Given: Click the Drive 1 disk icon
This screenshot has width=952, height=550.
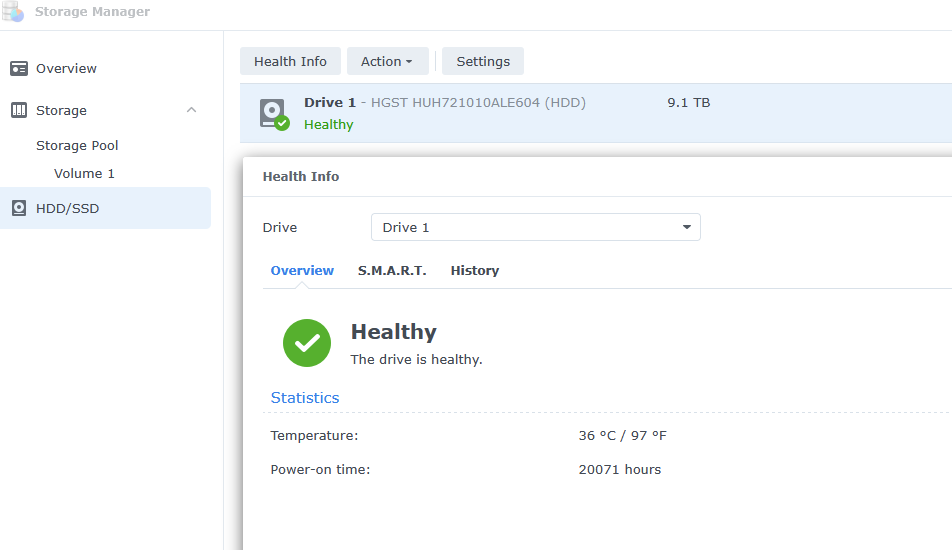Looking at the screenshot, I should point(272,112).
